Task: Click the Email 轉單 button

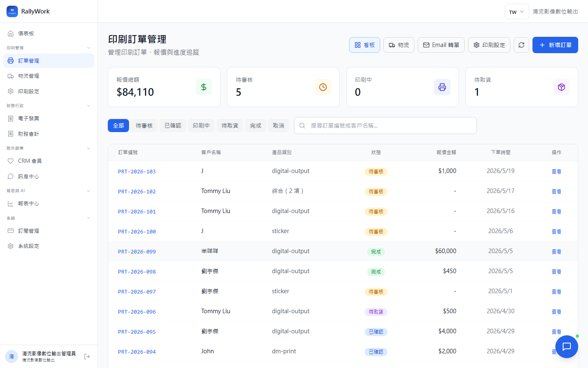Action: (x=441, y=45)
